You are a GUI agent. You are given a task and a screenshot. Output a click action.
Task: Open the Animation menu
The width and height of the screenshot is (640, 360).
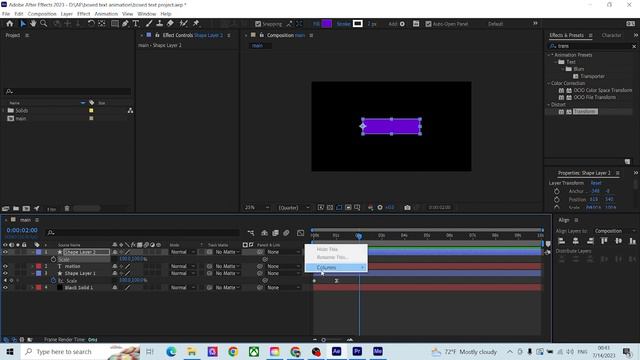coord(106,14)
